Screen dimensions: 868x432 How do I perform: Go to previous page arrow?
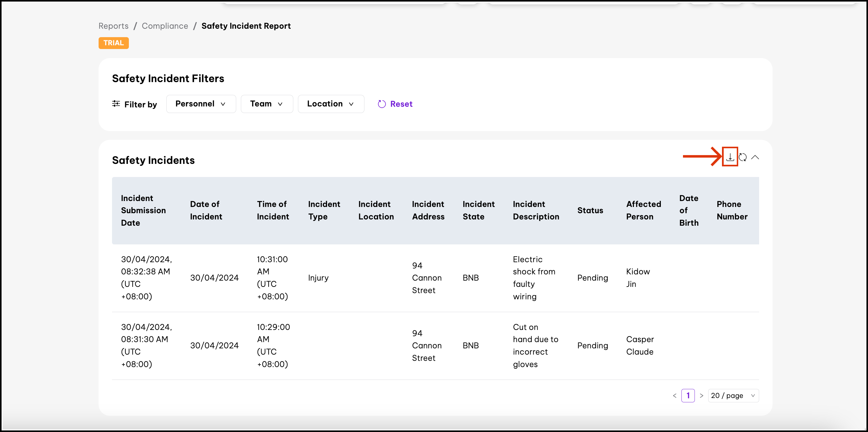click(x=674, y=395)
